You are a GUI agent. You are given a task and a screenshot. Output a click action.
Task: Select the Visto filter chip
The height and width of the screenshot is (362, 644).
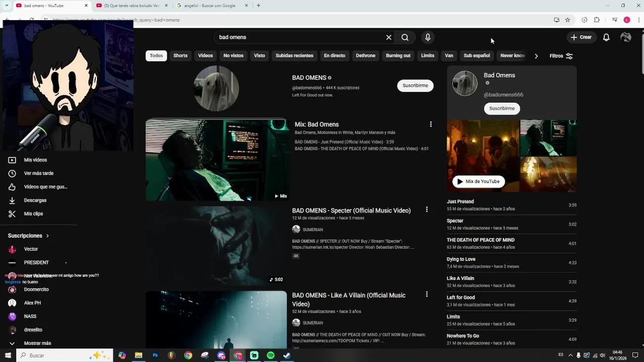coord(260,56)
